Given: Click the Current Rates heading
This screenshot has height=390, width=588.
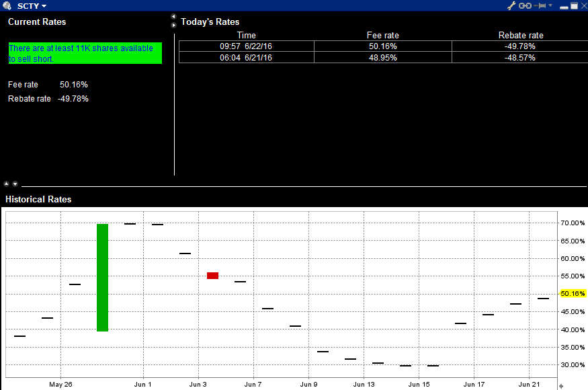Looking at the screenshot, I should pos(37,22).
